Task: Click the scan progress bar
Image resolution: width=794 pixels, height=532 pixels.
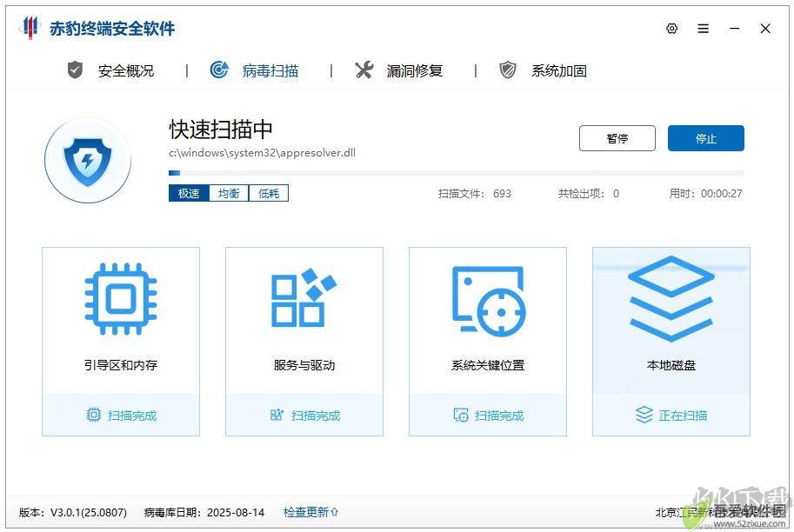Action: pos(457,173)
